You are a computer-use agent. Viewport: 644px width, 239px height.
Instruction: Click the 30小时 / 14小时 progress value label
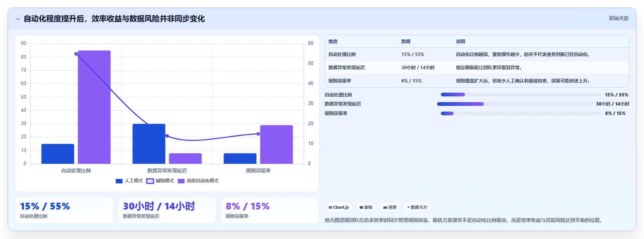[x=613, y=104]
